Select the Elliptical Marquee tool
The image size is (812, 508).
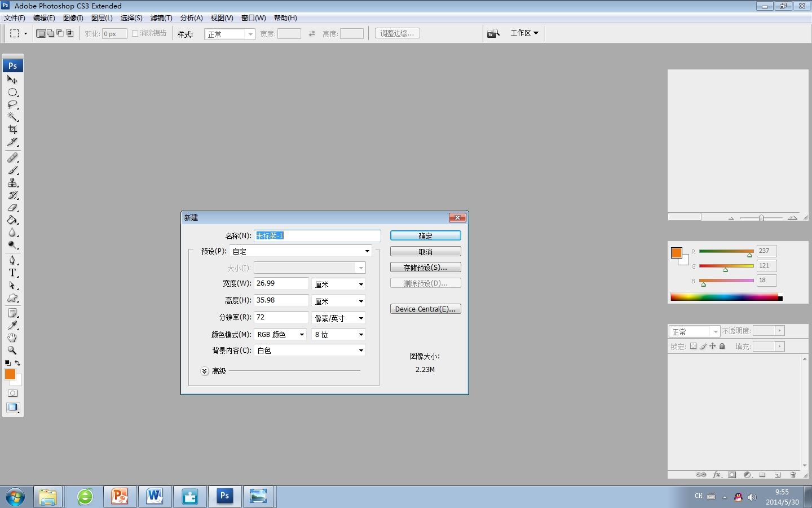(12, 93)
